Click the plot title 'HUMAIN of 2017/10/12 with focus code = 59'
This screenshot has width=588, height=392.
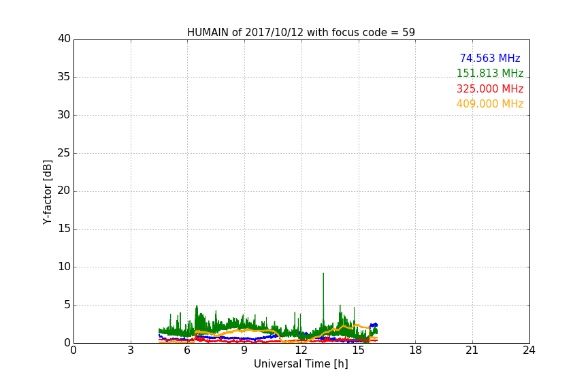(x=301, y=32)
